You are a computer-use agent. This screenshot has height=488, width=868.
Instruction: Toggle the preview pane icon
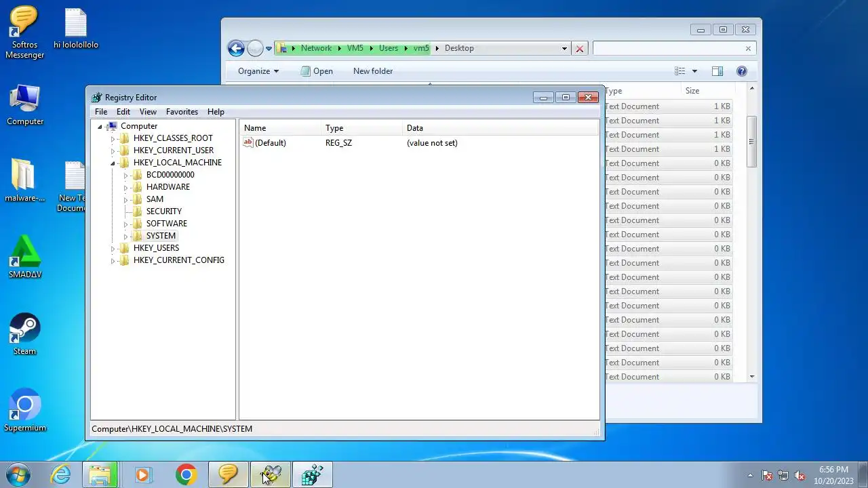717,71
